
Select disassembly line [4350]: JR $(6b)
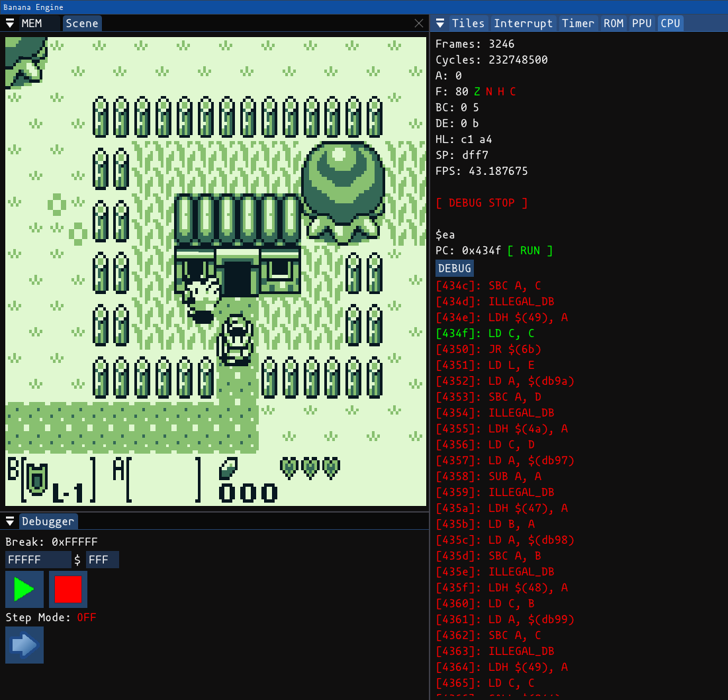tap(488, 349)
